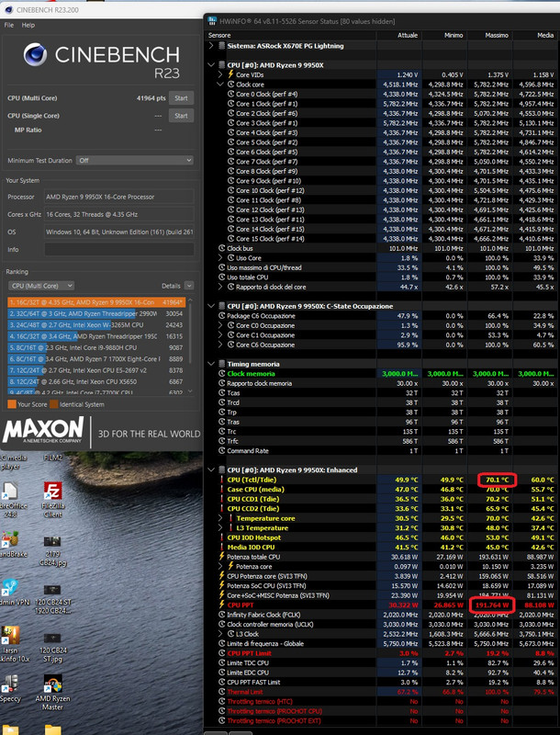Click the Info input field in Cinebench
Viewport: 560px width, 735px height.
coord(119,249)
